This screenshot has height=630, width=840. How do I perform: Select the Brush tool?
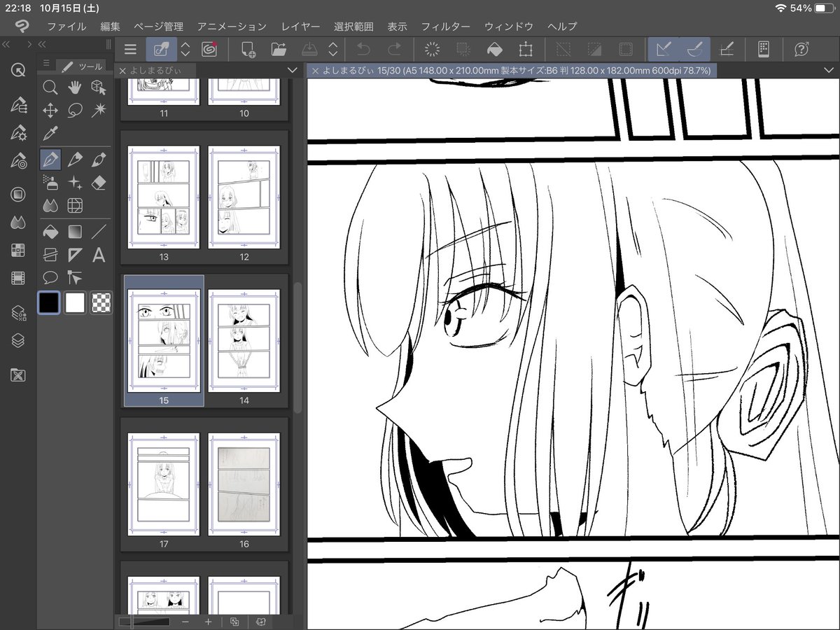pos(99,160)
